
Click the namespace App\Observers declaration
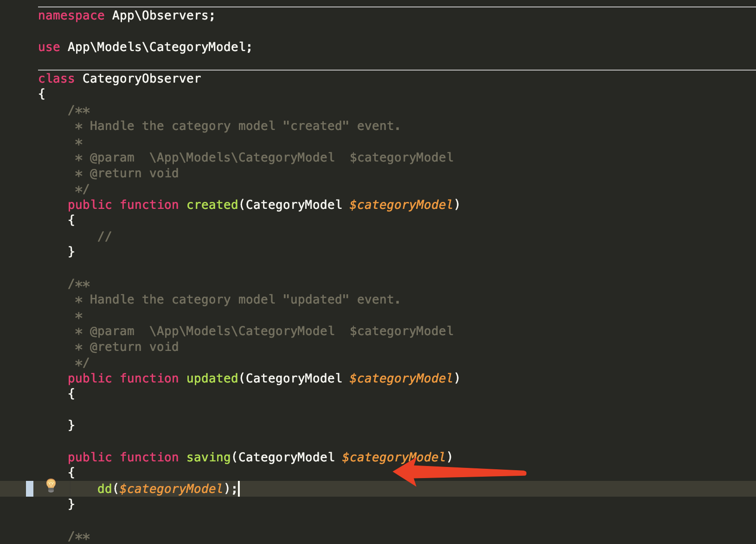(x=125, y=15)
